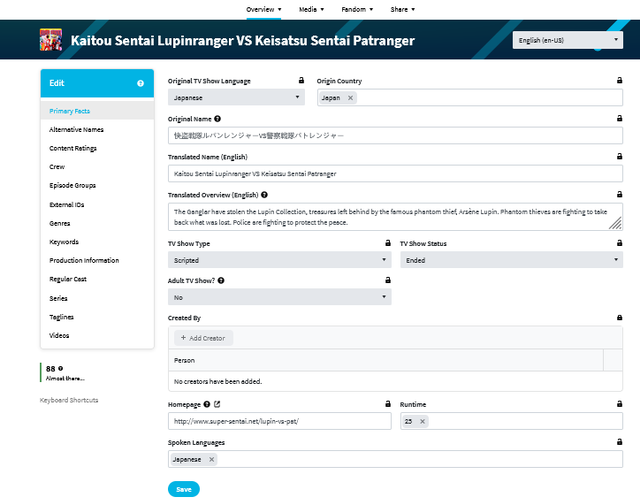Open the Adult TV Show dropdown
The width and height of the screenshot is (640, 499).
pyautogui.click(x=280, y=297)
